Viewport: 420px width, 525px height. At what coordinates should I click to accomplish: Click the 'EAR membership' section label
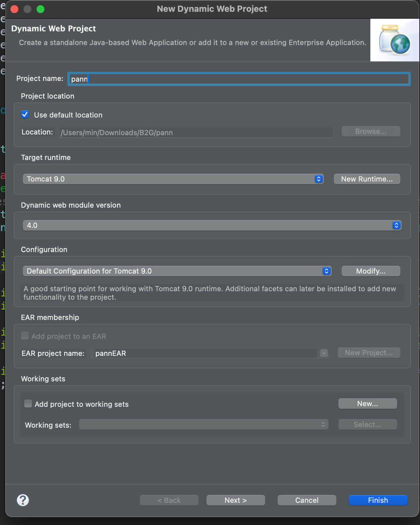pyautogui.click(x=50, y=317)
